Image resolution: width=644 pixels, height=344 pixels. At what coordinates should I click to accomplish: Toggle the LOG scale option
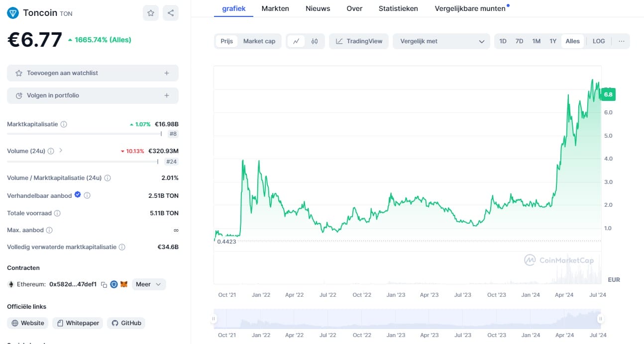click(599, 41)
